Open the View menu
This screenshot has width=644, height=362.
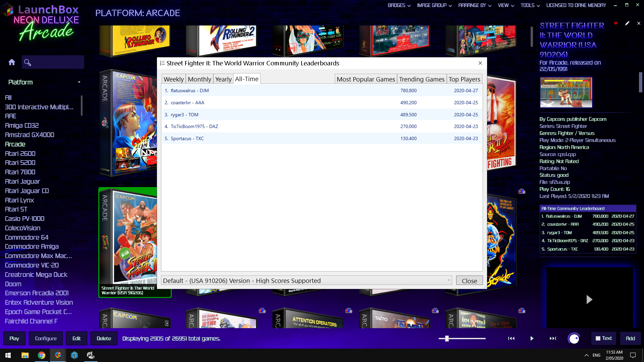click(506, 5)
